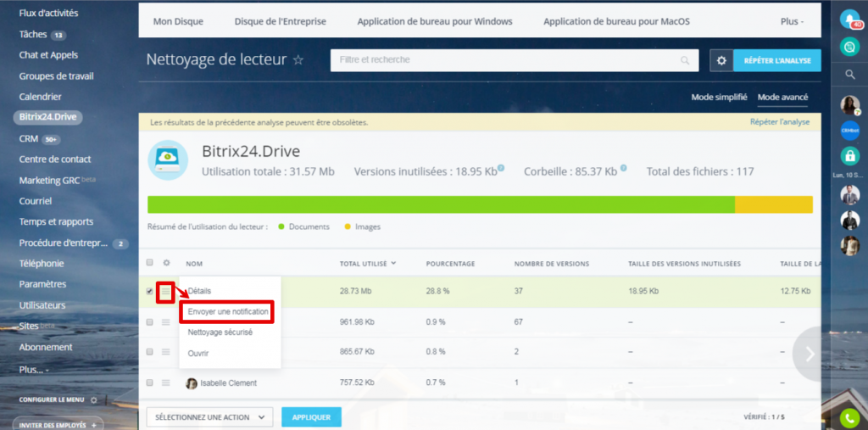
Task: Open the green chat bubble icon
Action: pos(849,47)
